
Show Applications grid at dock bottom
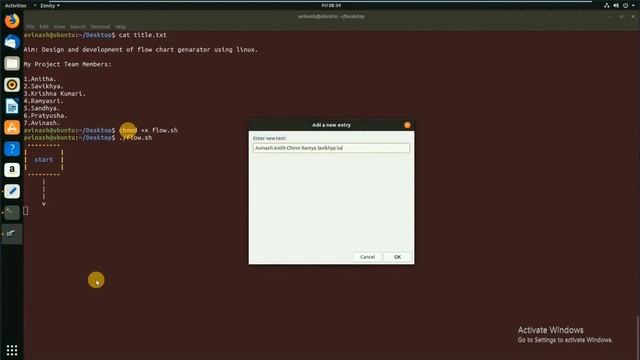(12, 350)
